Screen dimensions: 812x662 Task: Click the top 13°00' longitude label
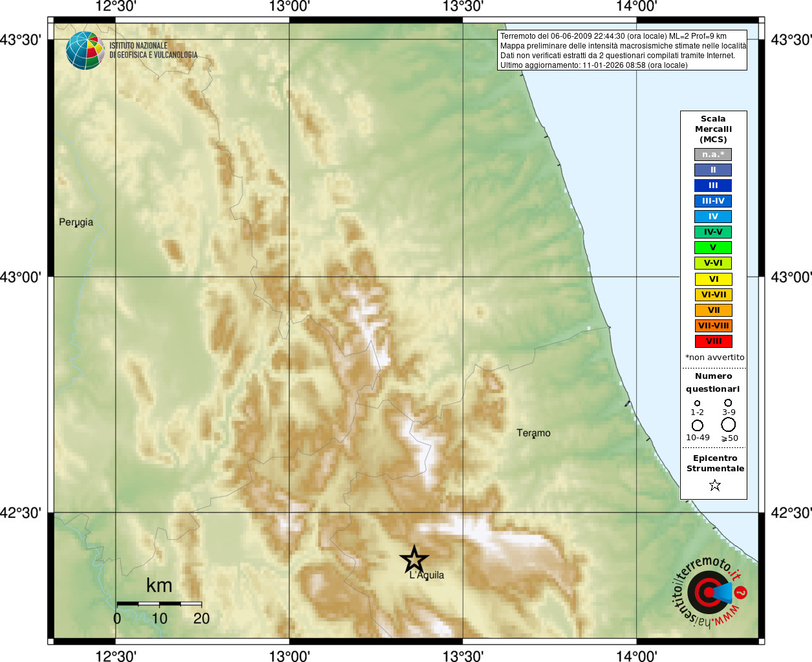[289, 6]
